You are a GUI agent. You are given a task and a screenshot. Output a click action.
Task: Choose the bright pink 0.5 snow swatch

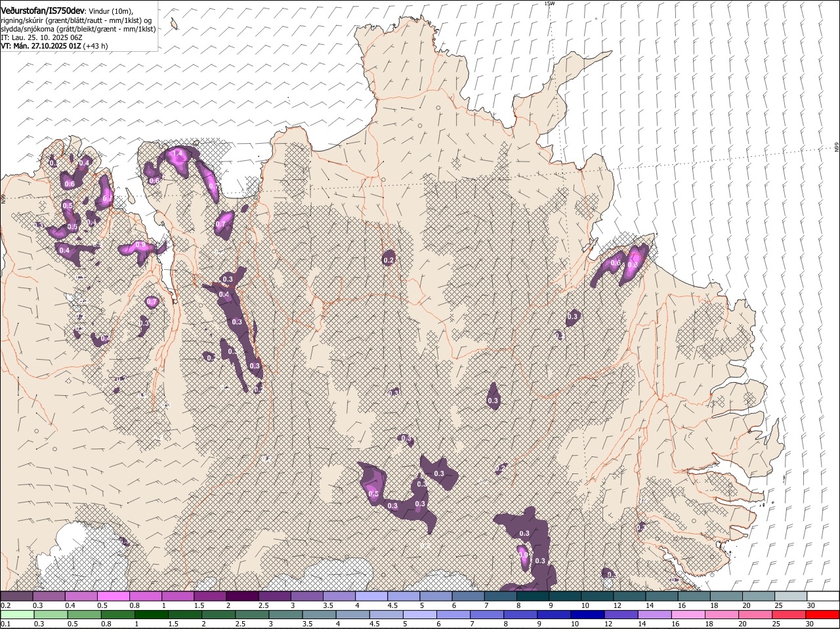[x=114, y=596]
